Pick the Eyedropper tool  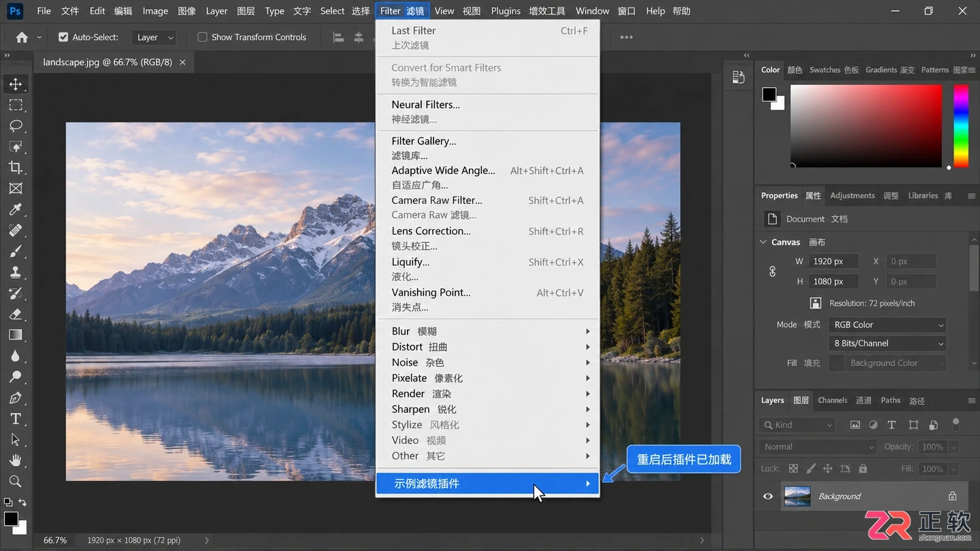16,210
